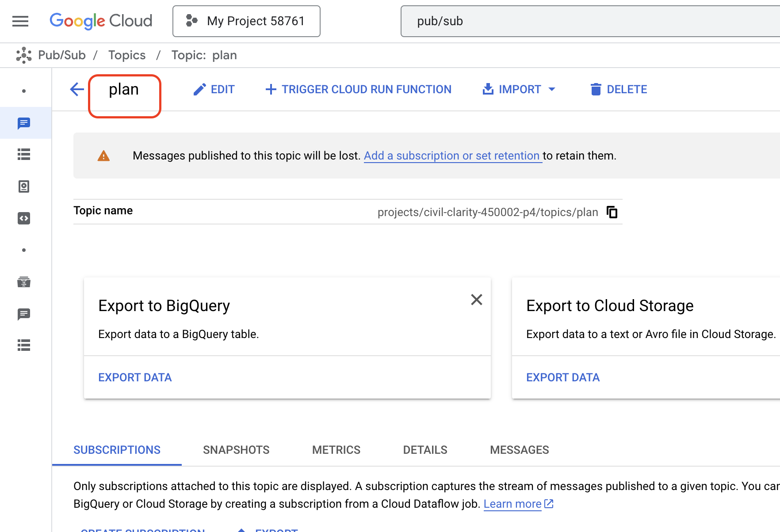Open Topics from the sidebar chat icon

(x=24, y=123)
